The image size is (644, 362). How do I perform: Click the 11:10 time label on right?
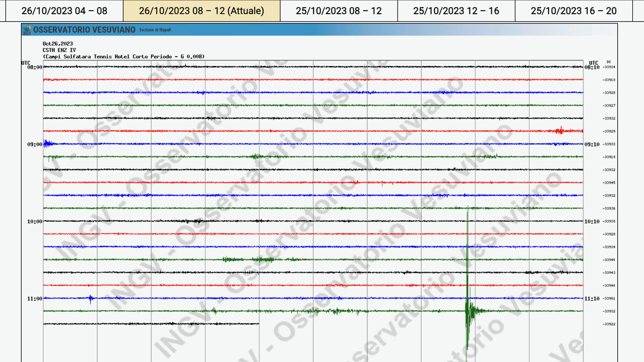coord(592,299)
